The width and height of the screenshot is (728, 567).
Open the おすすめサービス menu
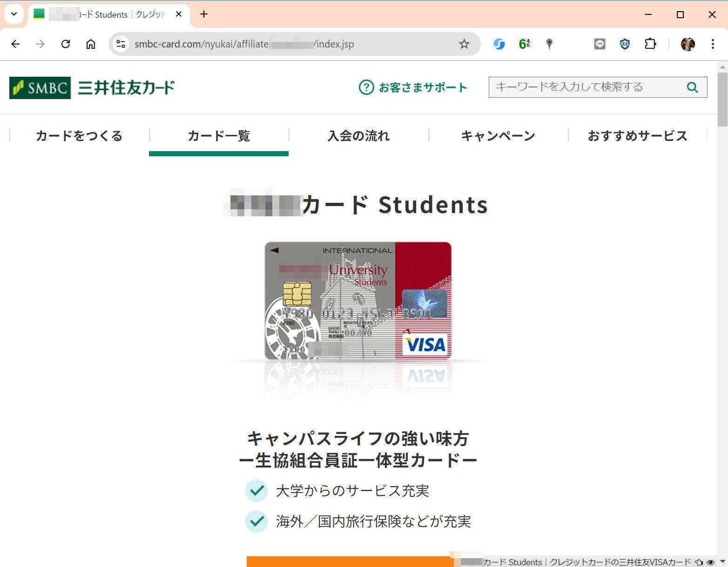pyautogui.click(x=638, y=136)
